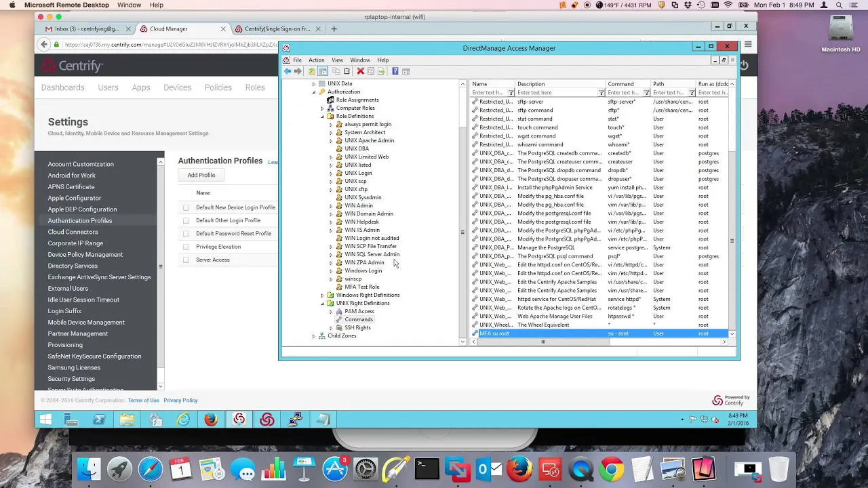The height and width of the screenshot is (488, 868).
Task: Check the Default New Device Login Profile checkbox
Action: [186, 207]
